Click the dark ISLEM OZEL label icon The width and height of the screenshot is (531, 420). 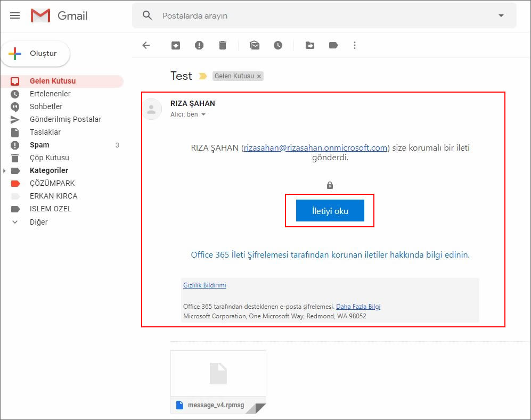click(15, 209)
